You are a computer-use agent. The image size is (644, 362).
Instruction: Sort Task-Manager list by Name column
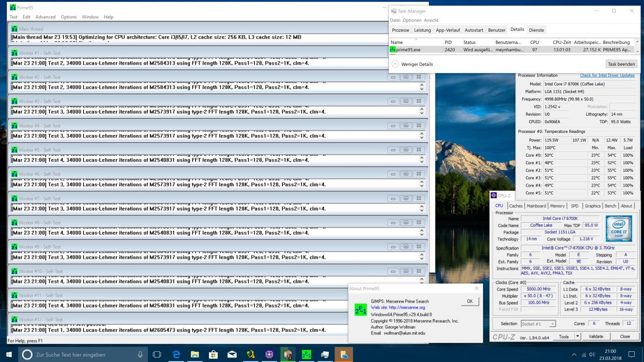click(x=397, y=42)
